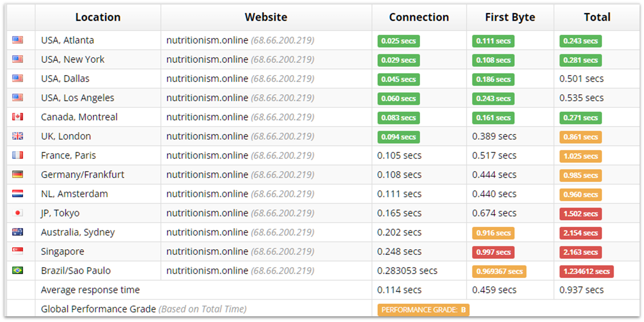This screenshot has width=644, height=322.
Task: Click the Website column header
Action: [266, 17]
